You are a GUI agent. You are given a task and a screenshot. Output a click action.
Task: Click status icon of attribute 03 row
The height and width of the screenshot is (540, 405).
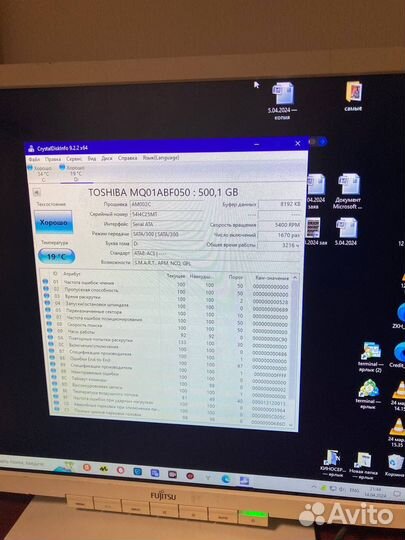point(46,296)
